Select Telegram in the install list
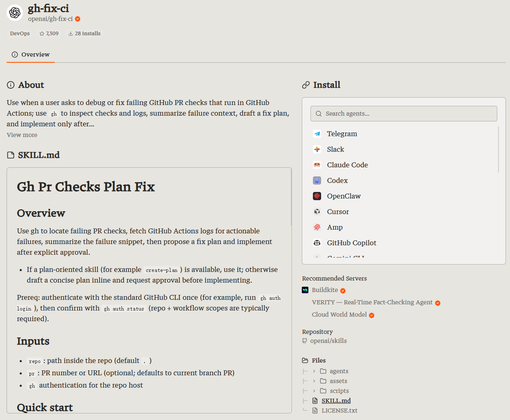This screenshot has width=510, height=420. [x=404, y=134]
